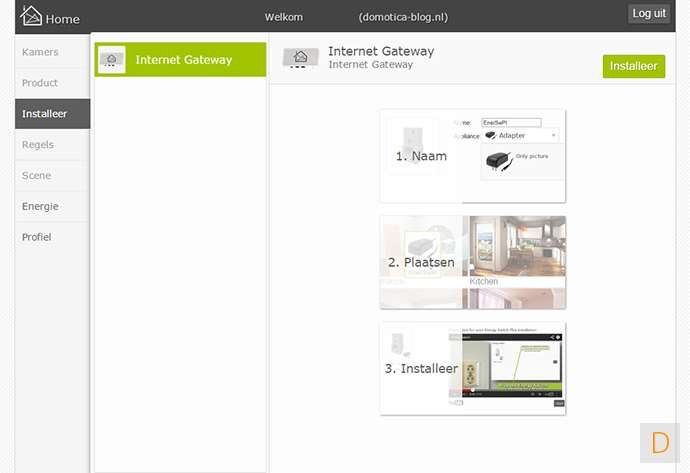Open the 3. Installeer step card
The height and width of the screenshot is (473, 690).
473,368
